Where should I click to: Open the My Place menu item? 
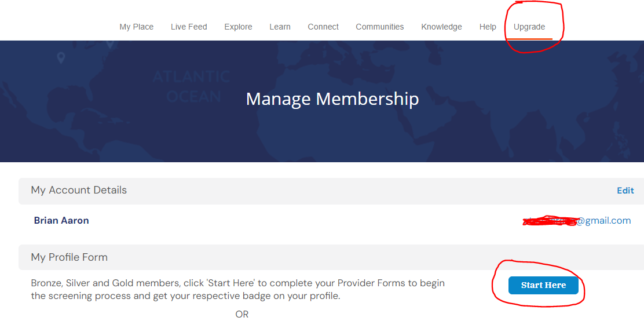tap(136, 27)
